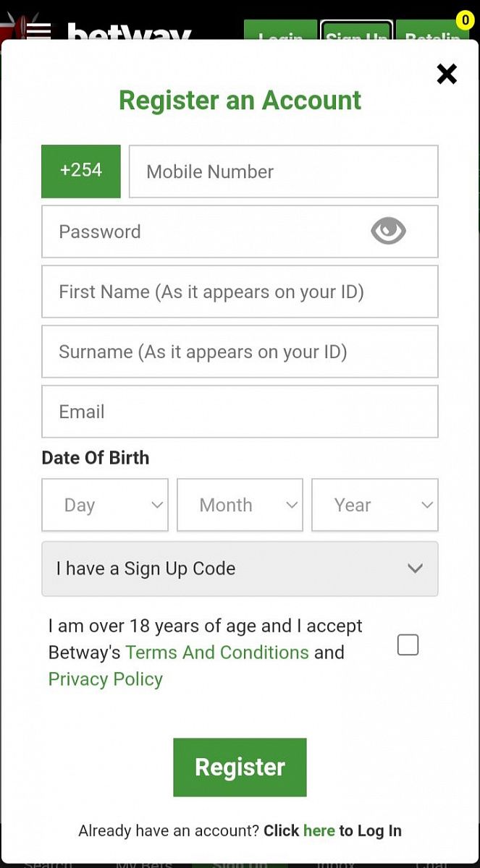Close the Register an Account dialog
The image size is (480, 868).
447,74
